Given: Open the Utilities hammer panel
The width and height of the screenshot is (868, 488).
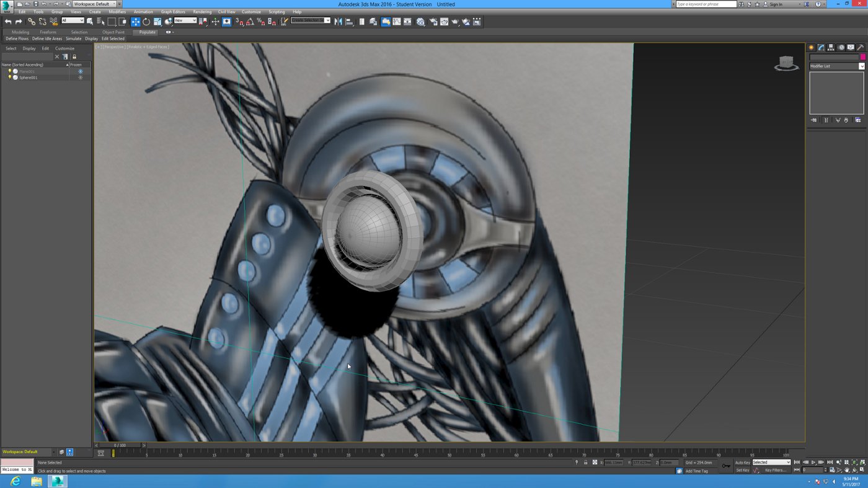Looking at the screenshot, I should 861,48.
